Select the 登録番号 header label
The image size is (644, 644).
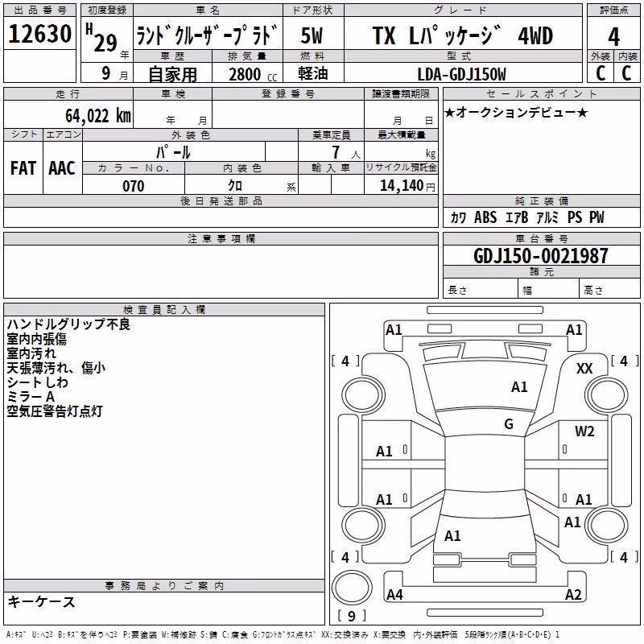click(x=288, y=93)
